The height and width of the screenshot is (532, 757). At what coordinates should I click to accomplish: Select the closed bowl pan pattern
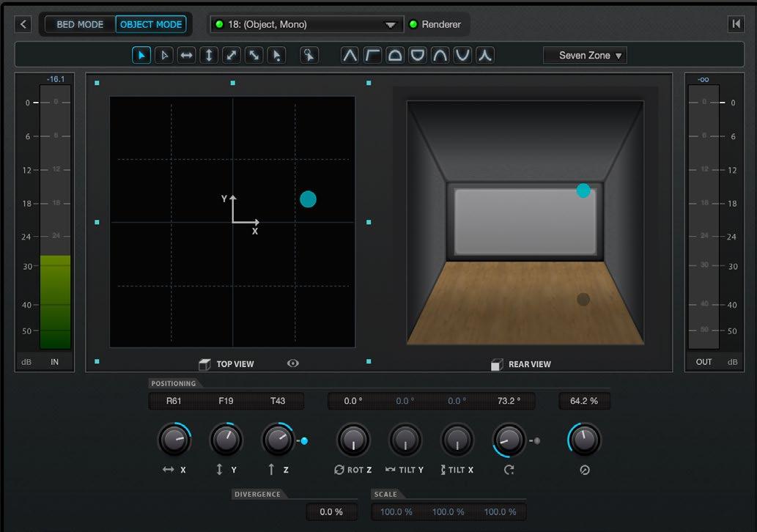click(418, 56)
